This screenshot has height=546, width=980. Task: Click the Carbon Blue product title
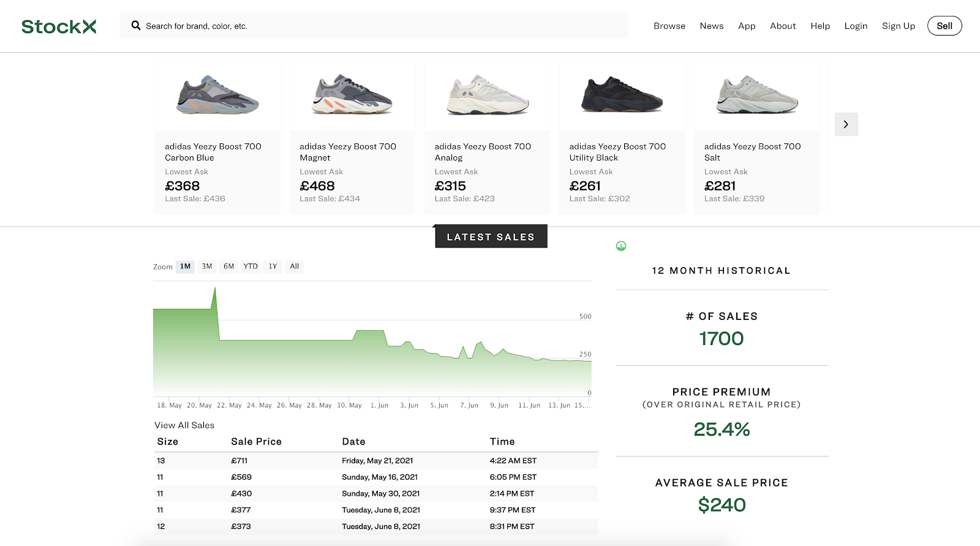213,152
